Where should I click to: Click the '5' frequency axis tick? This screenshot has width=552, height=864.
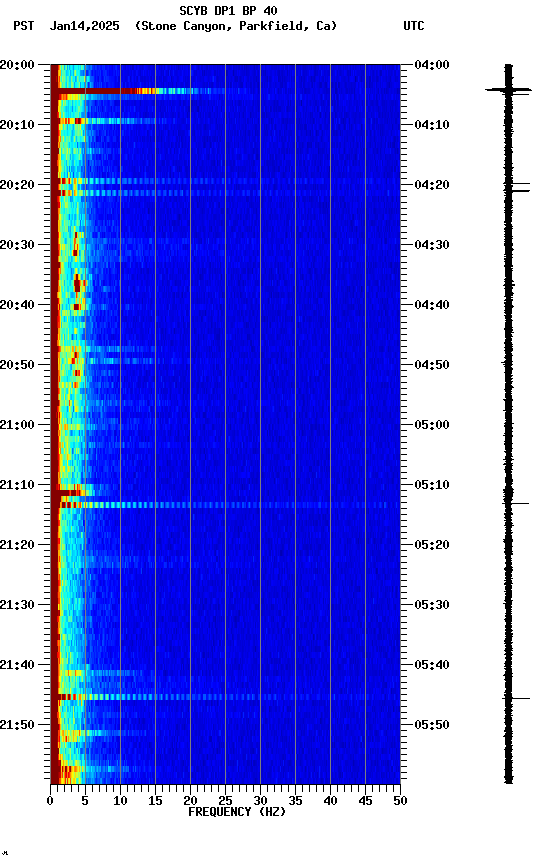coord(85,801)
